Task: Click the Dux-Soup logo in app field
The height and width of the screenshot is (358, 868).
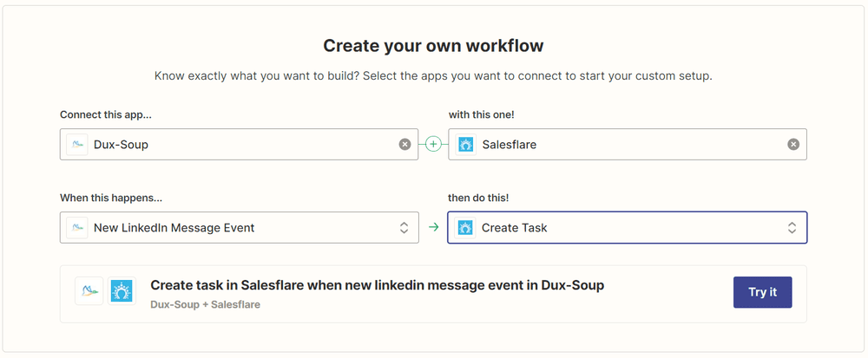Action: tap(77, 145)
